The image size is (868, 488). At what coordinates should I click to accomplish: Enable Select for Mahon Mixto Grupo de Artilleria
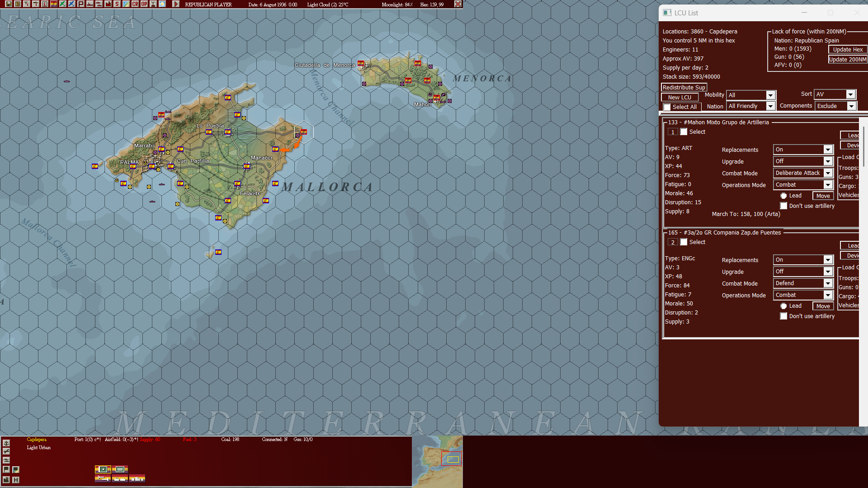click(x=684, y=131)
